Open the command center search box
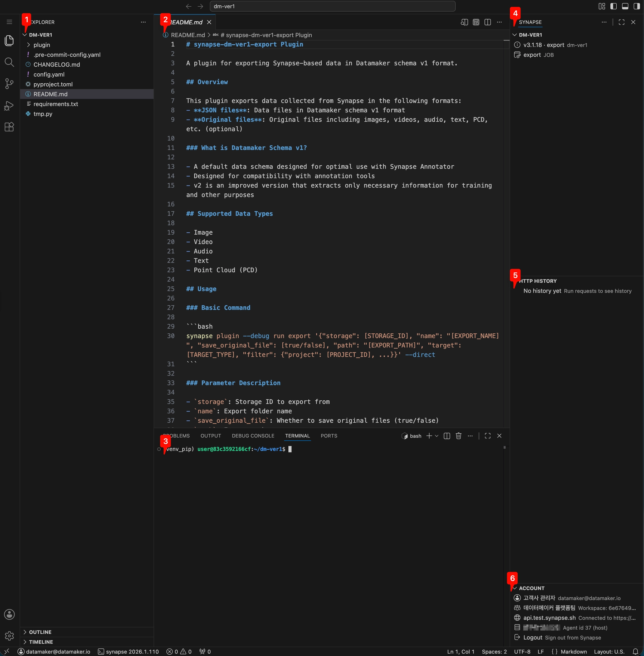The image size is (644, 656). 332,6
